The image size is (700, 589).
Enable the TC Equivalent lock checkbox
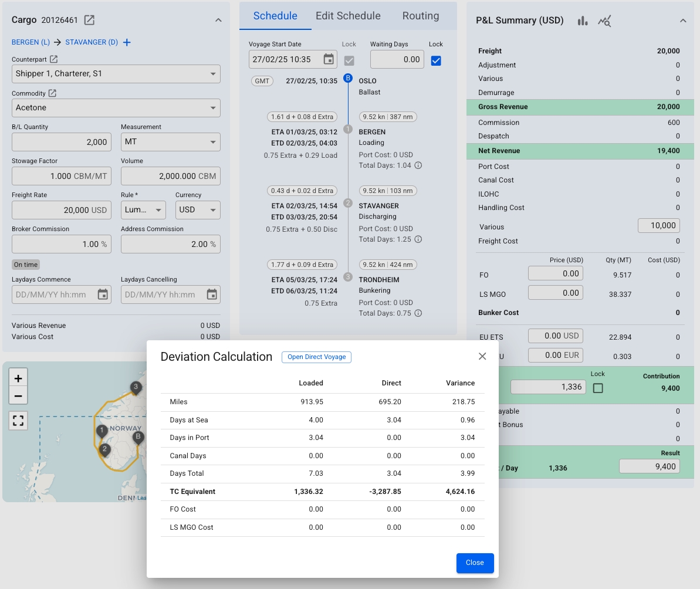click(x=598, y=388)
